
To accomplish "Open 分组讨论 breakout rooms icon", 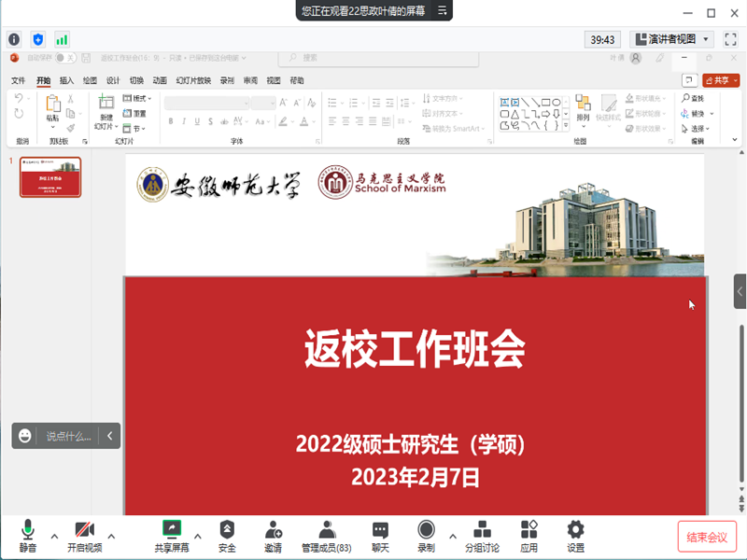I will pyautogui.click(x=483, y=537).
